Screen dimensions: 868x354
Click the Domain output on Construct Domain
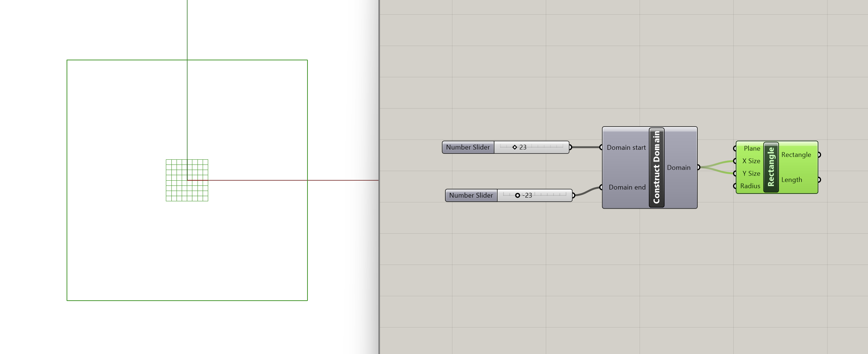tap(679, 167)
